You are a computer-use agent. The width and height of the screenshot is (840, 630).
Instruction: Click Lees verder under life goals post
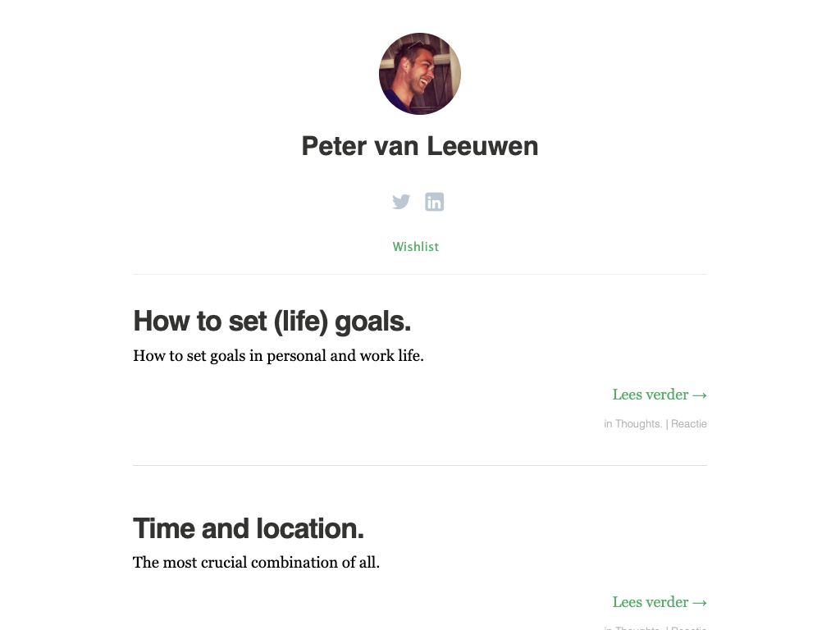pos(651,395)
